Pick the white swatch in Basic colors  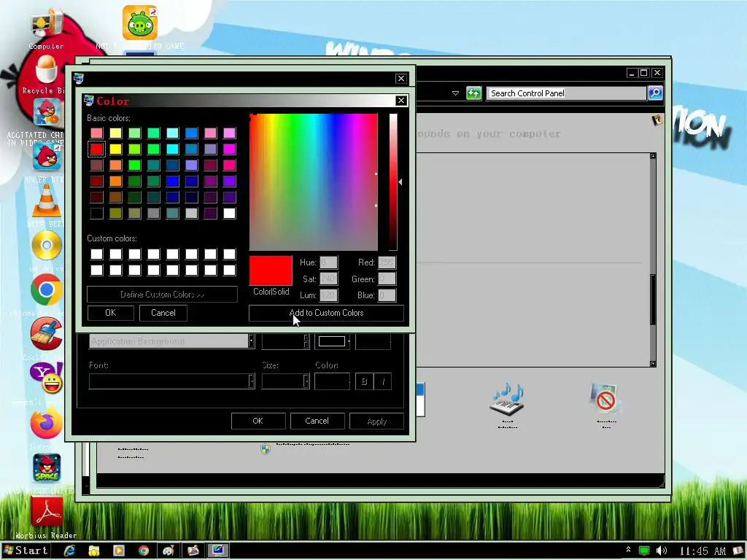coord(229,213)
